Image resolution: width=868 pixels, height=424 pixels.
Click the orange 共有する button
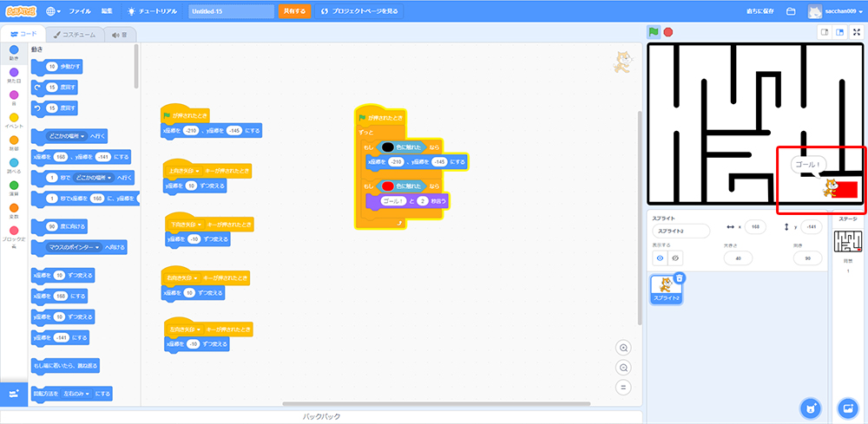(x=294, y=11)
